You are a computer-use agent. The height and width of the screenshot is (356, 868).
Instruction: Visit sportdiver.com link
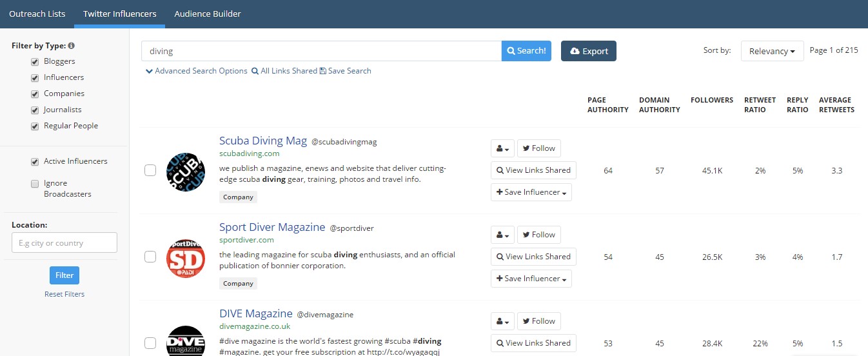click(x=246, y=240)
